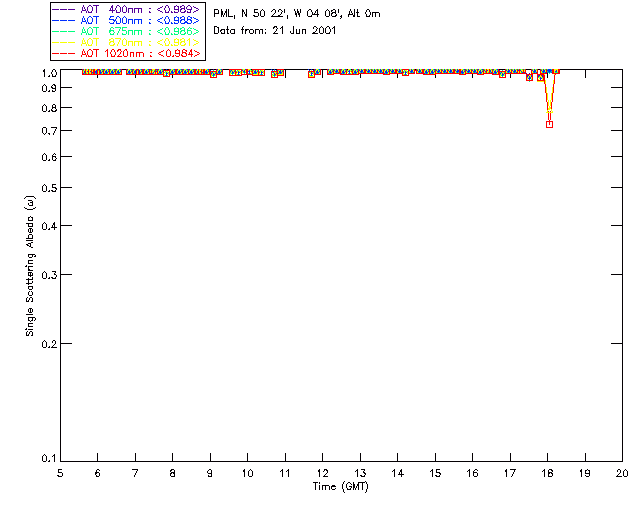Click hour 7 label on the time axis
Screen dimensions: 640x512
135,473
